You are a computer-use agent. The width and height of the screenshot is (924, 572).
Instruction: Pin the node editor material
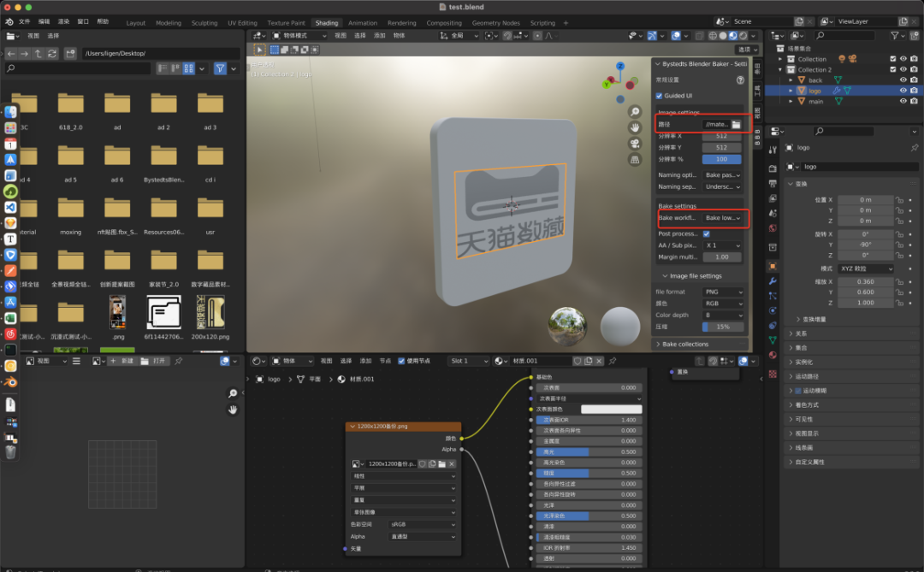613,361
